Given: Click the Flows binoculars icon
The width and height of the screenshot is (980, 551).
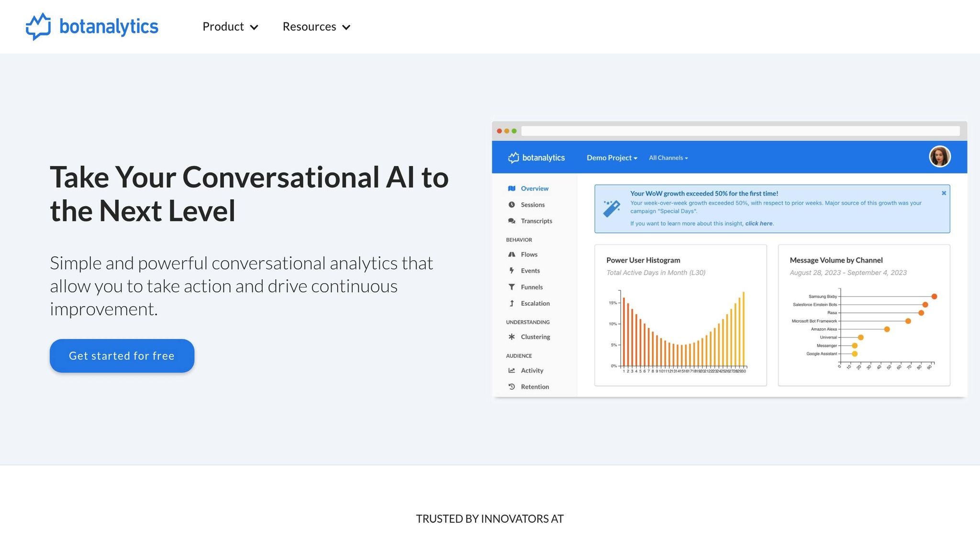Looking at the screenshot, I should [x=512, y=254].
